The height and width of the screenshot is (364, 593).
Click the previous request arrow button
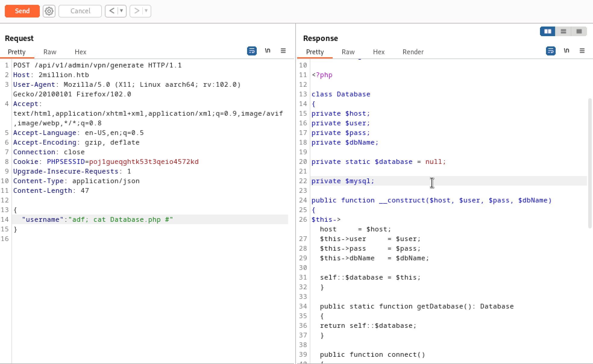point(111,11)
